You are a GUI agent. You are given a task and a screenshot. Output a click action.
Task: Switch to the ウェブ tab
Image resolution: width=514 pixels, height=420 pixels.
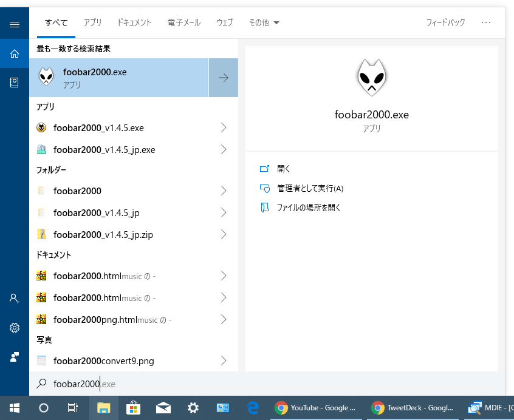point(225,22)
